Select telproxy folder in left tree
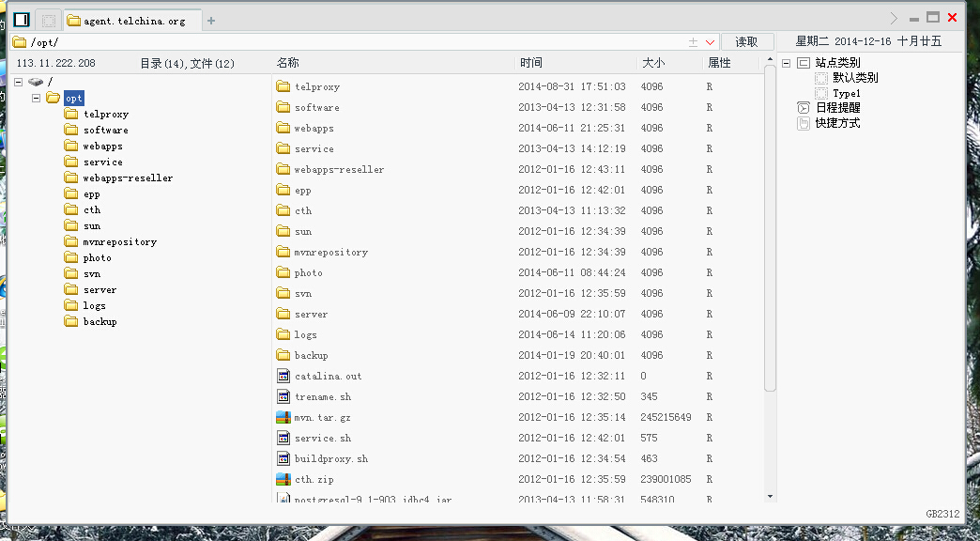 pos(106,114)
